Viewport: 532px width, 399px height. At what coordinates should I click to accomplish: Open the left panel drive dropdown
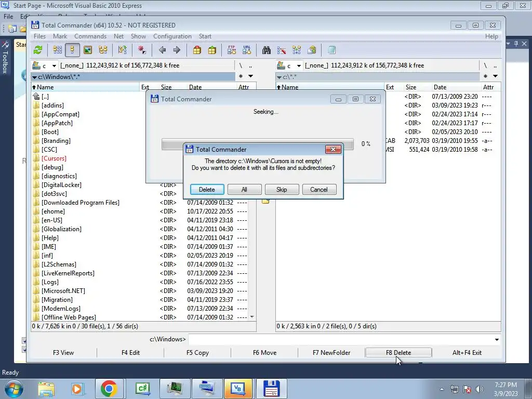click(x=54, y=65)
